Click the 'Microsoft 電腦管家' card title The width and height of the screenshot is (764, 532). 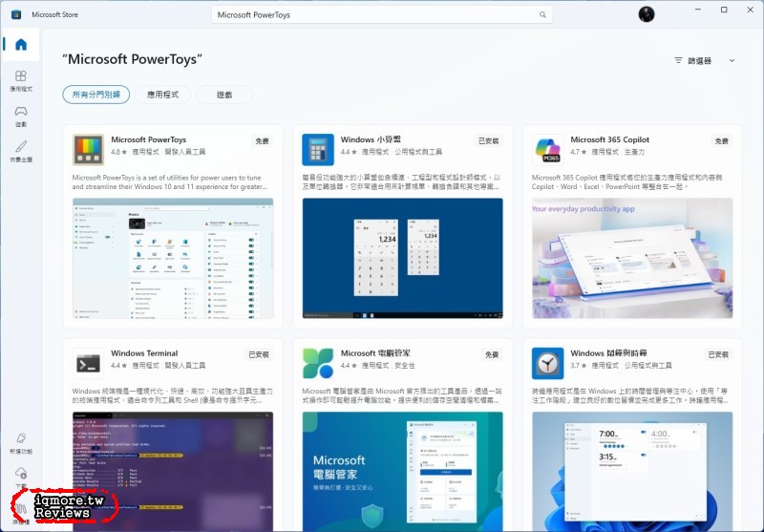click(375, 353)
